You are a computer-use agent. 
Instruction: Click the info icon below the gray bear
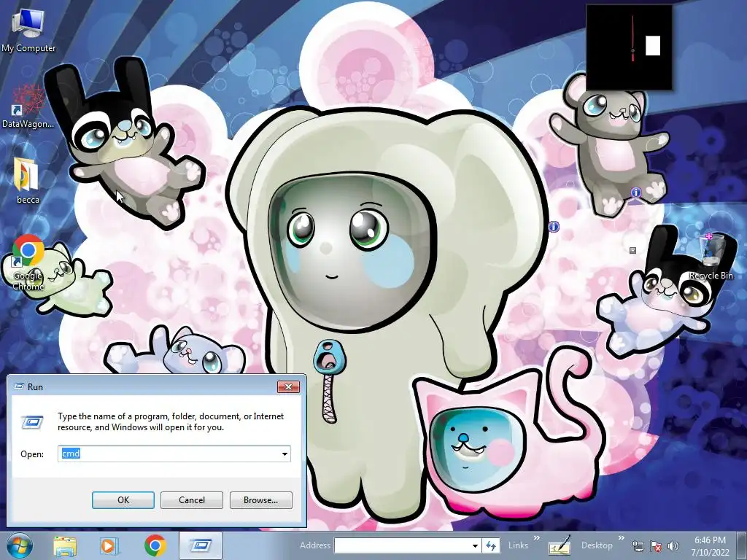pos(636,192)
